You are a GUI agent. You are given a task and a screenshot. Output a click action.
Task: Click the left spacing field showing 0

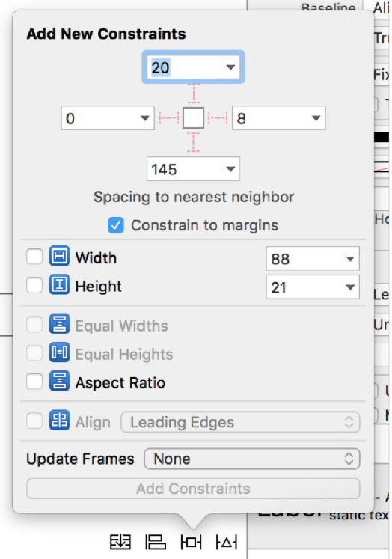click(x=108, y=118)
